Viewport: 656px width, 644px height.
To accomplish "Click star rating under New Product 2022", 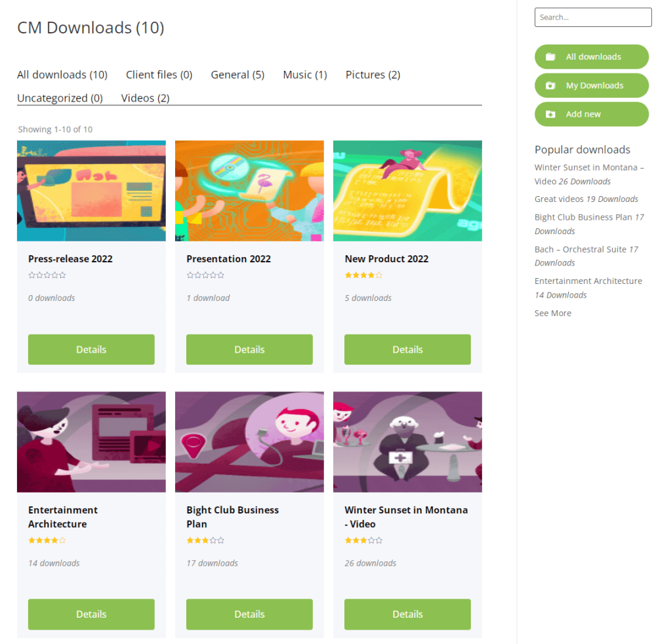I will [363, 275].
